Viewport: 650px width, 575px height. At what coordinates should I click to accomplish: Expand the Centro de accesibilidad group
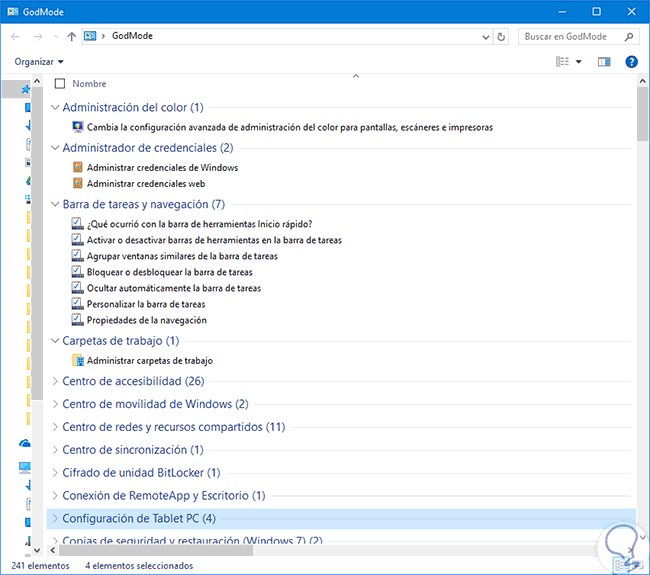[55, 381]
